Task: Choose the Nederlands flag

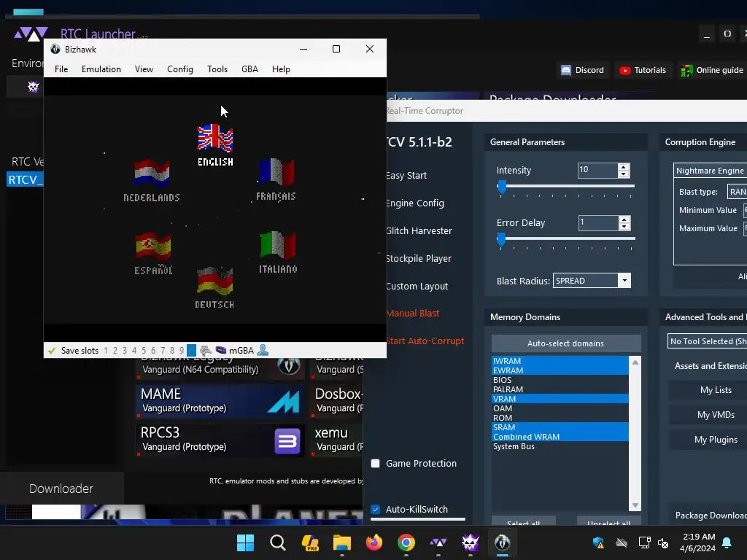Action: [x=152, y=172]
